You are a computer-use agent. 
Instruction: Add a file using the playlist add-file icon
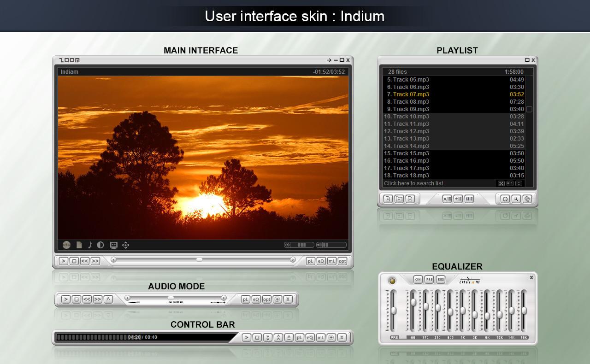pyautogui.click(x=388, y=199)
